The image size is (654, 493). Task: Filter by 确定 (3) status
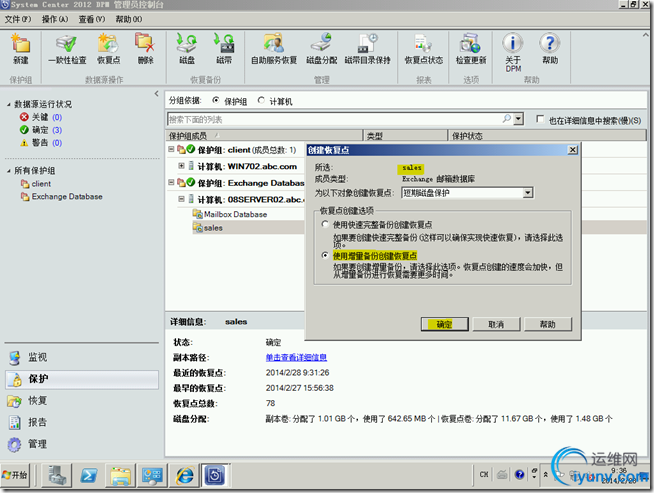click(41, 130)
